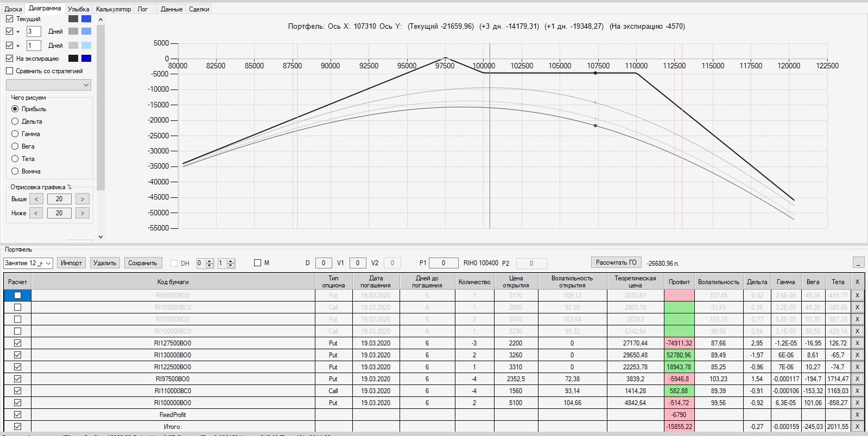This screenshot has height=436, width=868.
Task: Decrease the Выше percentage with the left arrow
Action: [x=36, y=199]
